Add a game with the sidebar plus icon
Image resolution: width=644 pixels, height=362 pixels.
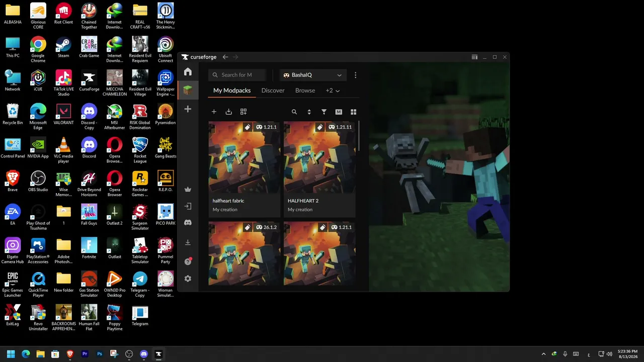(x=188, y=109)
